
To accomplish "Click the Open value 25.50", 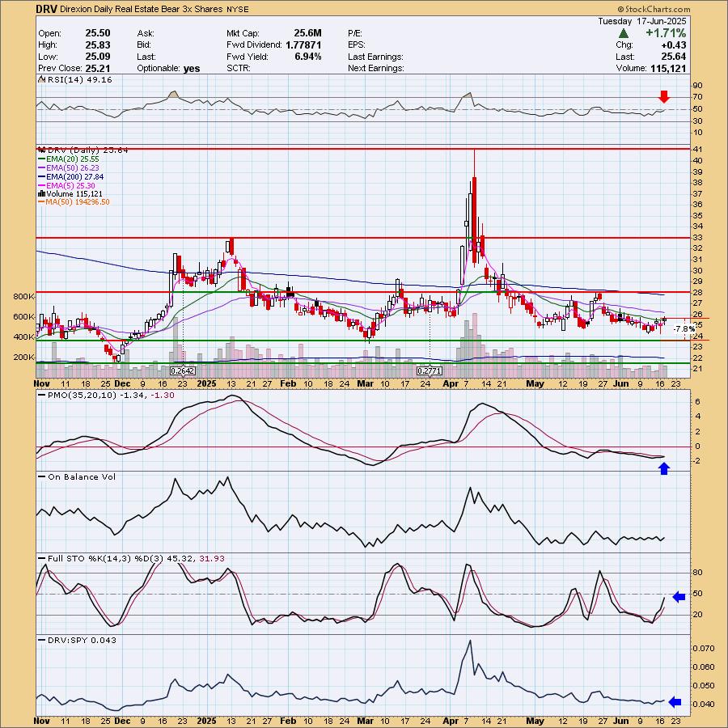I will coord(98,33).
